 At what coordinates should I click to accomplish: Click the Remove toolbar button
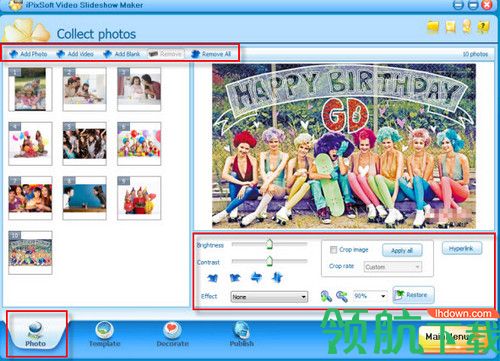[x=166, y=54]
